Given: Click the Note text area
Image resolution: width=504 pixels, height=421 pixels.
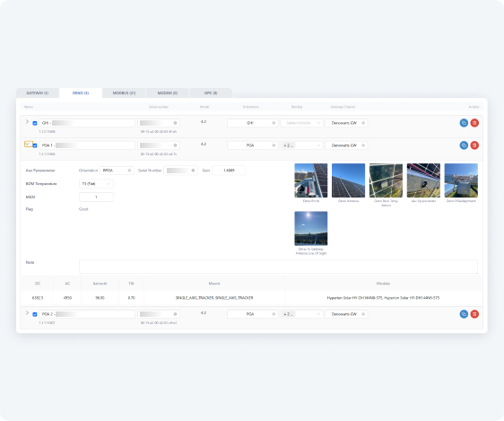Looking at the screenshot, I should 278,267.
